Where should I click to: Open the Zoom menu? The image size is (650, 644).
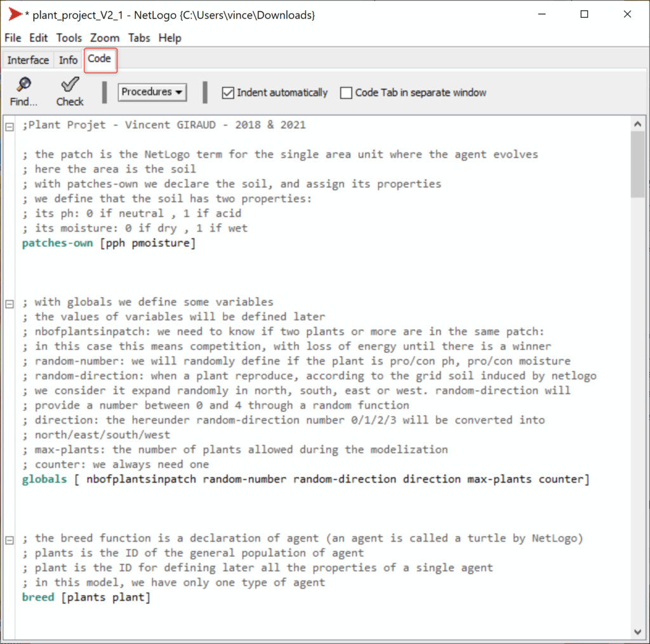coord(105,38)
